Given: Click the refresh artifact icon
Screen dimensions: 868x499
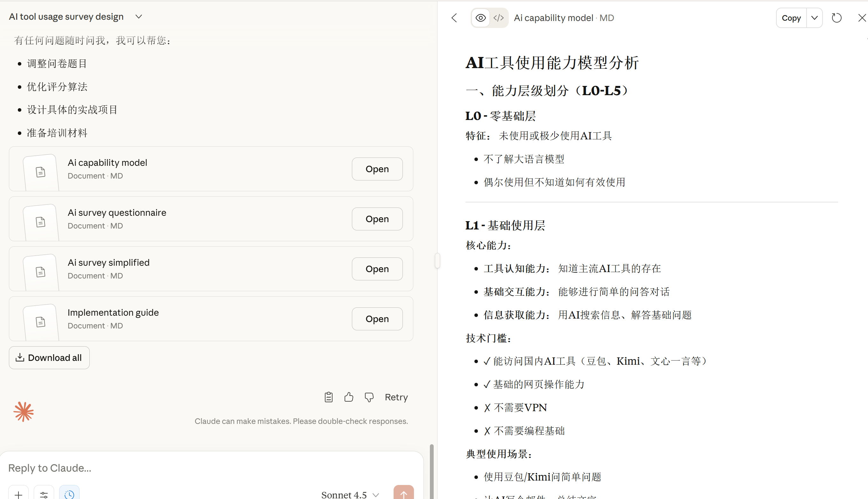Looking at the screenshot, I should click(836, 18).
